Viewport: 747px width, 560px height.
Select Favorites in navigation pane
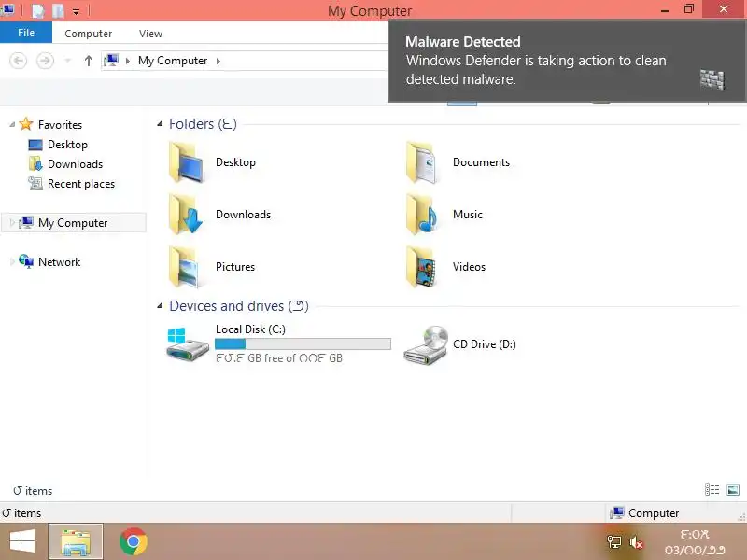[x=60, y=125]
